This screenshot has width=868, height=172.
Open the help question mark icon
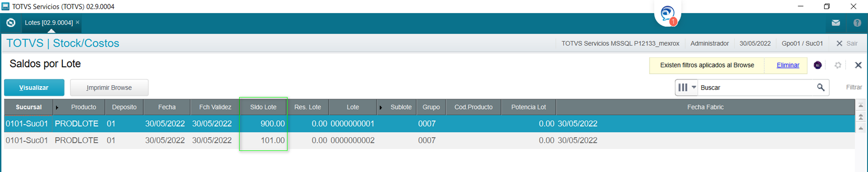coord(857,23)
